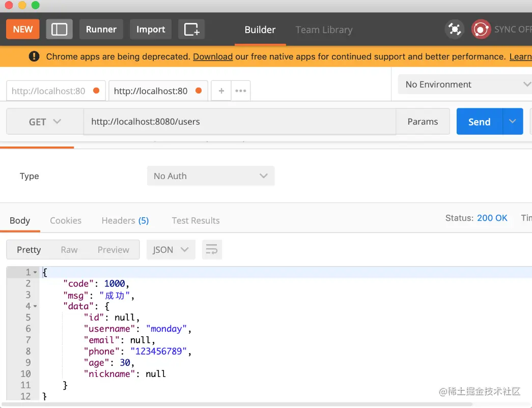
Task: Click the Download native apps link
Action: click(213, 56)
